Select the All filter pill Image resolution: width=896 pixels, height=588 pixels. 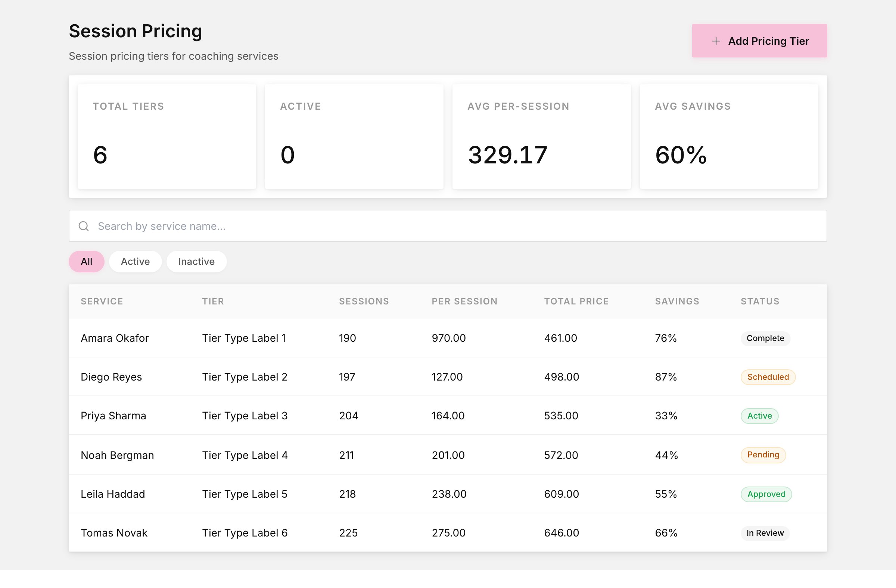(87, 262)
